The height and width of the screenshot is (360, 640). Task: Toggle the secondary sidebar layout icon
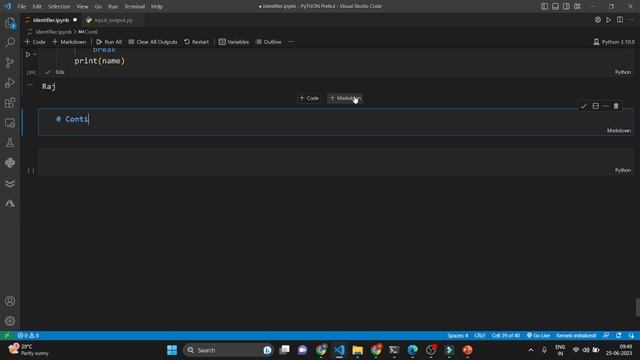pyautogui.click(x=566, y=6)
